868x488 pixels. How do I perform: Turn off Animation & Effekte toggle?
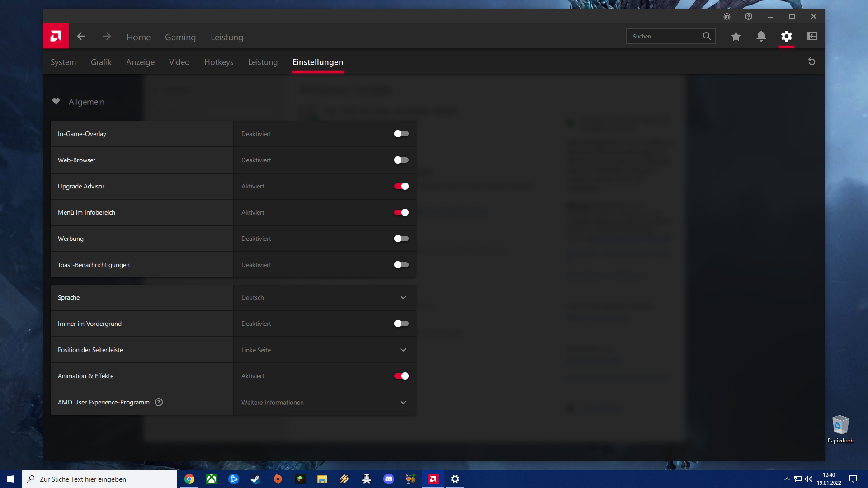(x=401, y=376)
